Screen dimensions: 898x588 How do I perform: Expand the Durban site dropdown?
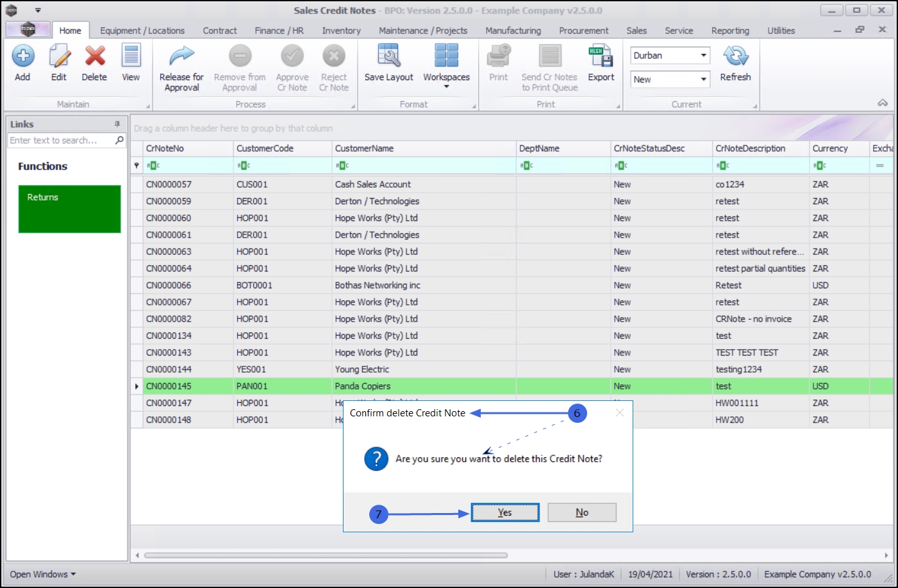click(703, 56)
